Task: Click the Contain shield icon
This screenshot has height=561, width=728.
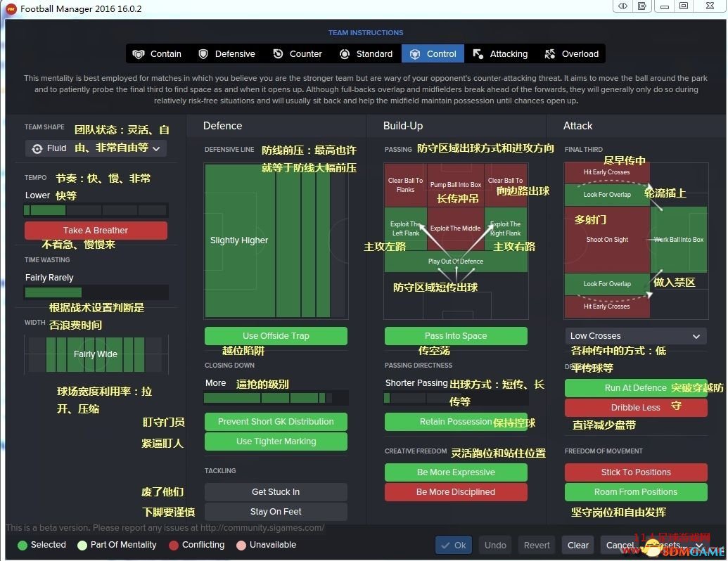Action: pos(139,54)
